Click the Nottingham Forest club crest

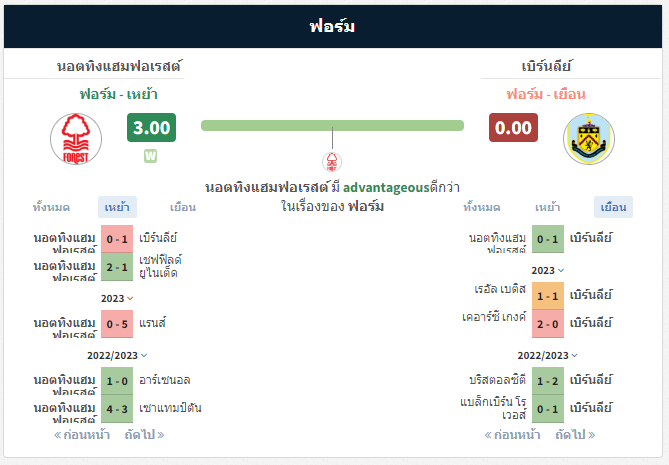(x=76, y=139)
